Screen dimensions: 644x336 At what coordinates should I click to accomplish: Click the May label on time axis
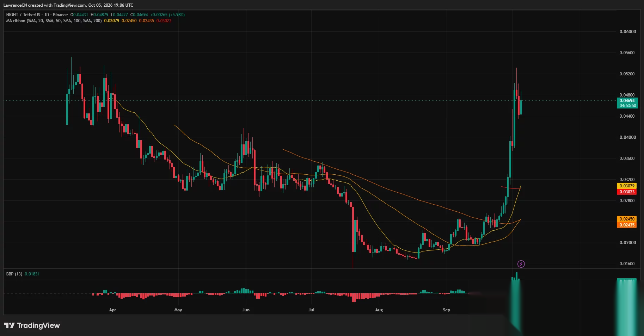[178, 310]
